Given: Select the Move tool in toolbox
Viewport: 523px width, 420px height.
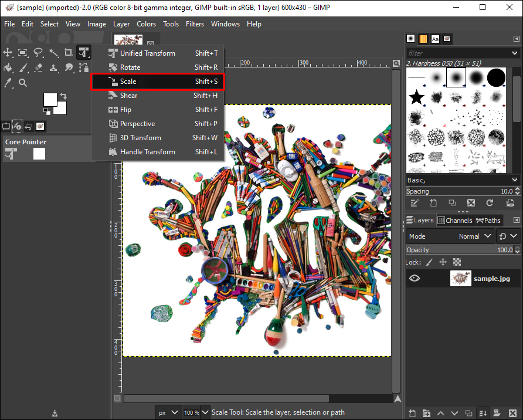Looking at the screenshot, I should pyautogui.click(x=8, y=53).
